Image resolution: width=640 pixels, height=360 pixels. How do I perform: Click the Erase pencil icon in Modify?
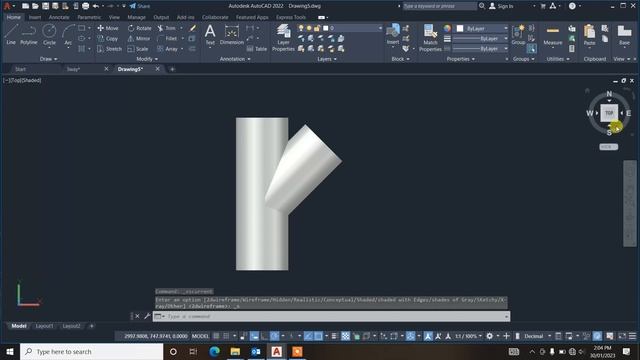[192, 28]
